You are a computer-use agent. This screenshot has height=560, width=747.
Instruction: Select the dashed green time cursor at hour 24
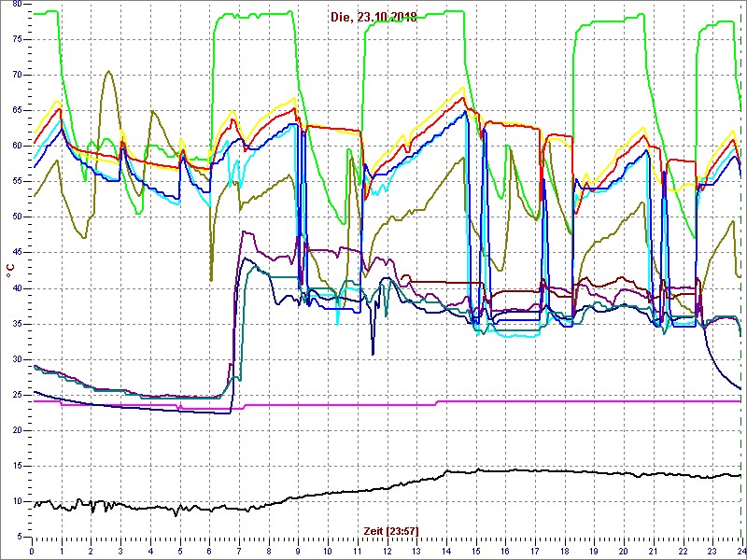click(x=741, y=270)
